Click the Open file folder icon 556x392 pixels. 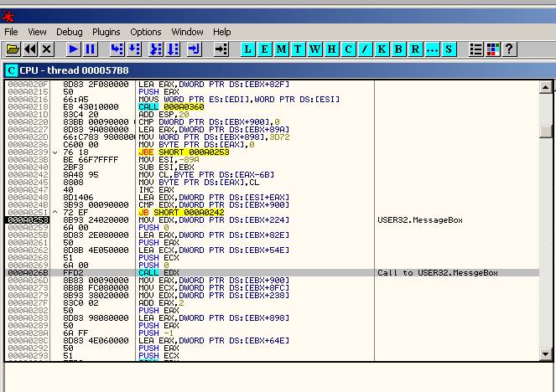pos(13,50)
